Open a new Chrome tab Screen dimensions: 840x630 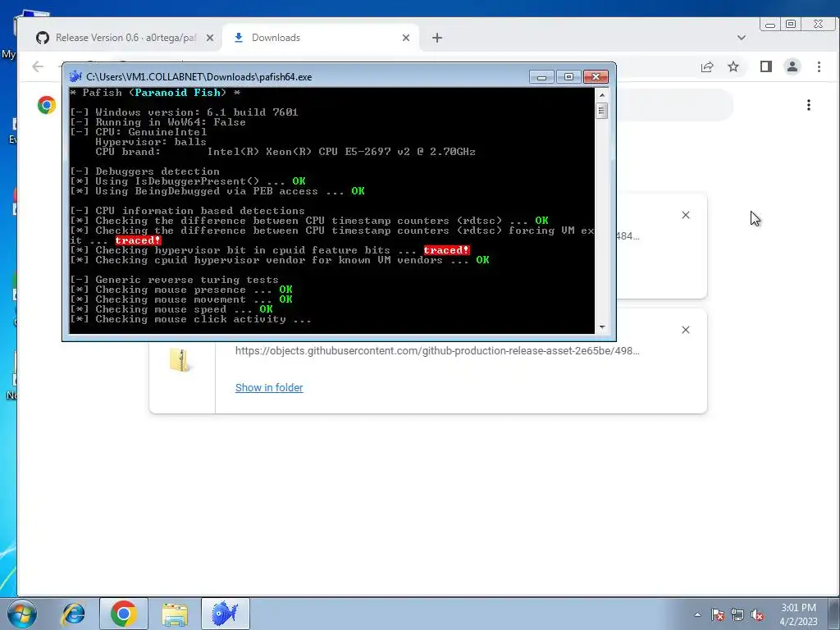point(437,38)
